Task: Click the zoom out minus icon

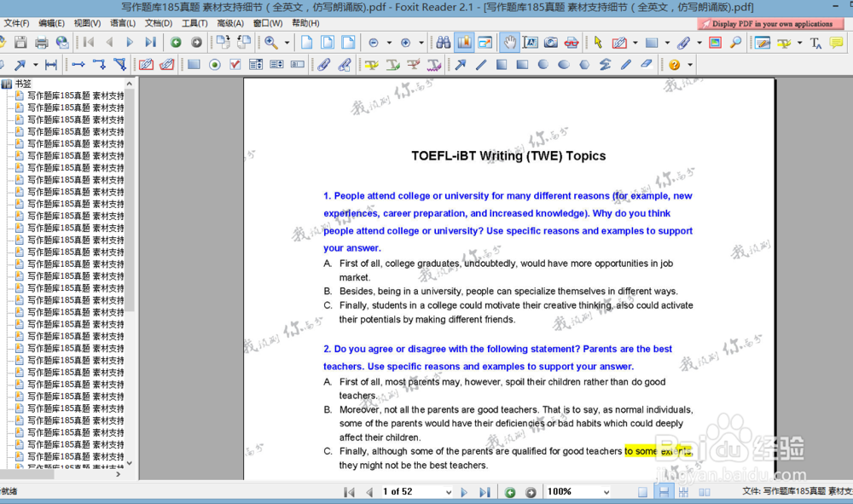Action: point(374,43)
